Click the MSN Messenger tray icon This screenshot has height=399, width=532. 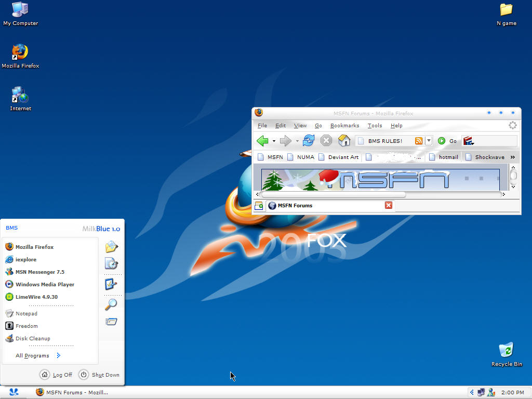point(491,393)
